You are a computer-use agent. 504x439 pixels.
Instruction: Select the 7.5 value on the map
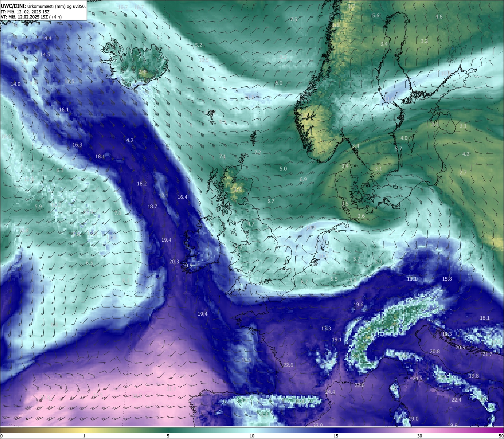(294, 19)
